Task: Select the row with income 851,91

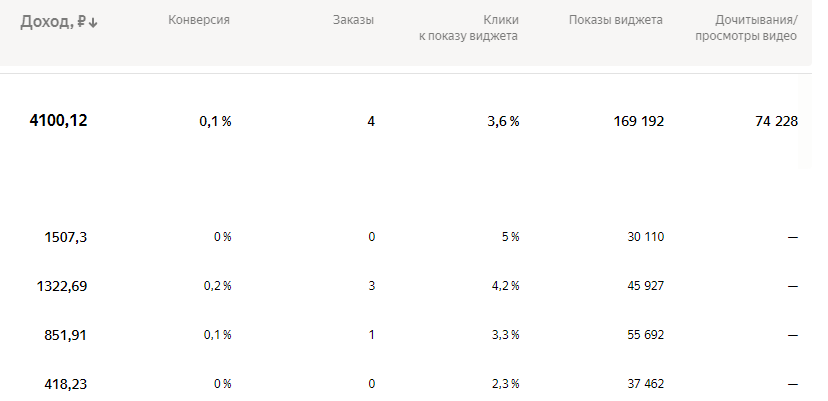Action: 406,335
